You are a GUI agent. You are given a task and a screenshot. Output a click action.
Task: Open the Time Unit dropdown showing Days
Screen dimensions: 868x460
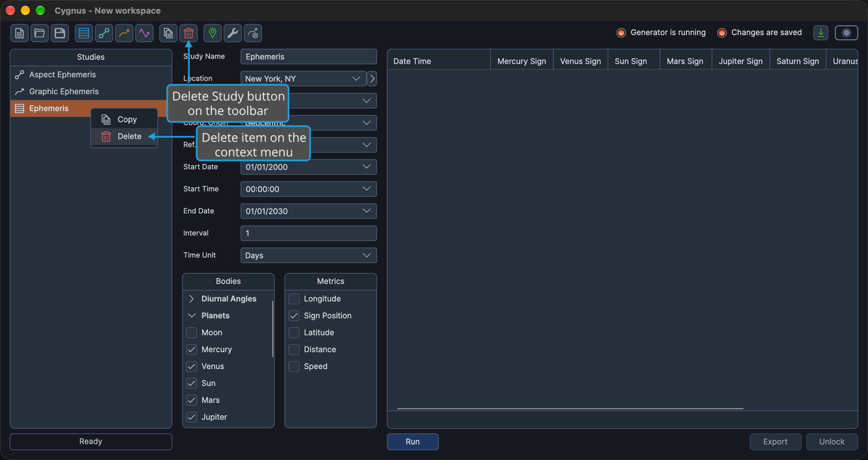309,255
